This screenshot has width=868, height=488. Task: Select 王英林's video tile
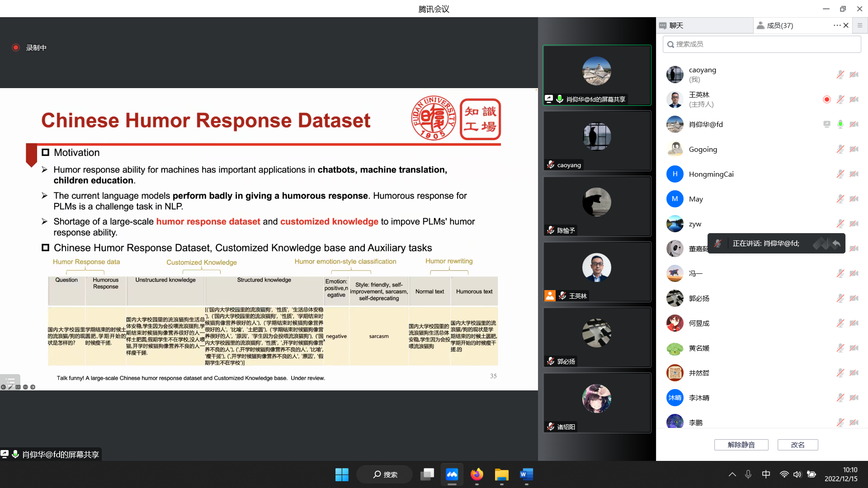coord(597,272)
